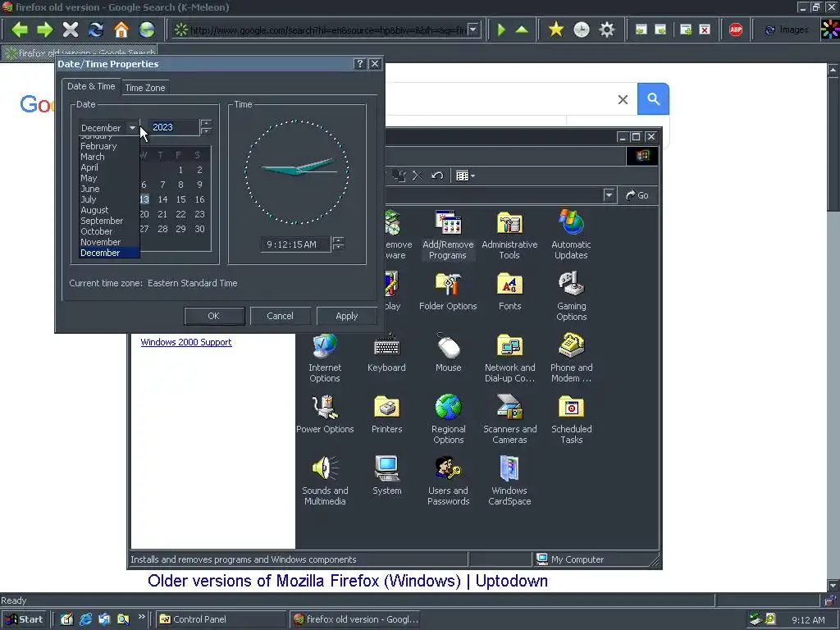Cancel the Date/Time Properties dialog
The image size is (840, 630).
(x=281, y=316)
